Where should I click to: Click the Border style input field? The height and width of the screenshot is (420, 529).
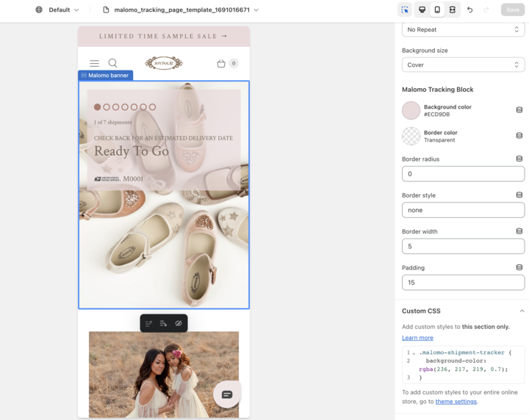pyautogui.click(x=463, y=210)
